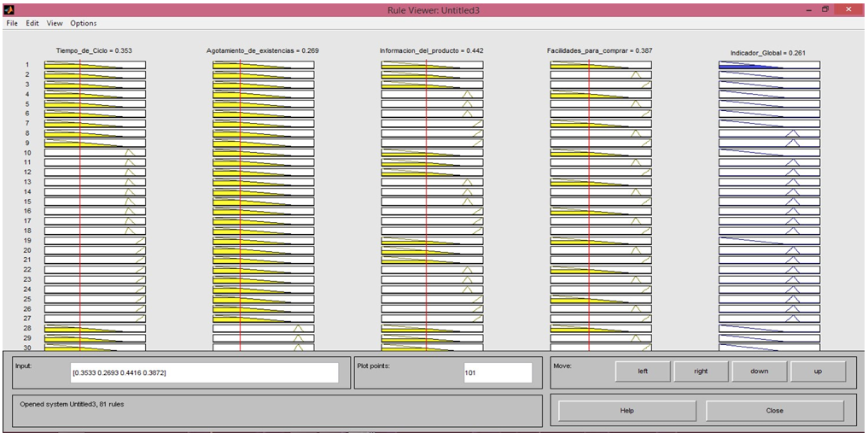Click Indicador_Global output plot for rule 19
The width and height of the screenshot is (868, 433).
click(770, 240)
